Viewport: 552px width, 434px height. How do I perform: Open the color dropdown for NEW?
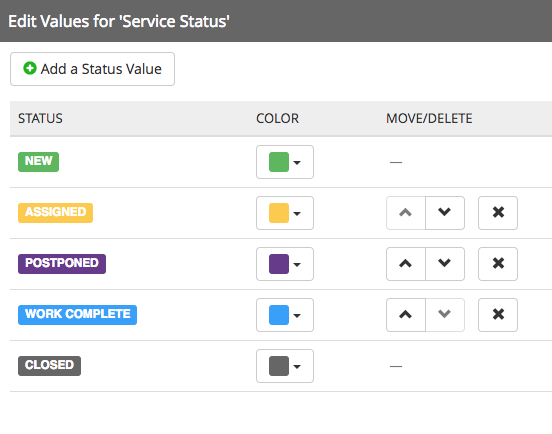point(285,162)
